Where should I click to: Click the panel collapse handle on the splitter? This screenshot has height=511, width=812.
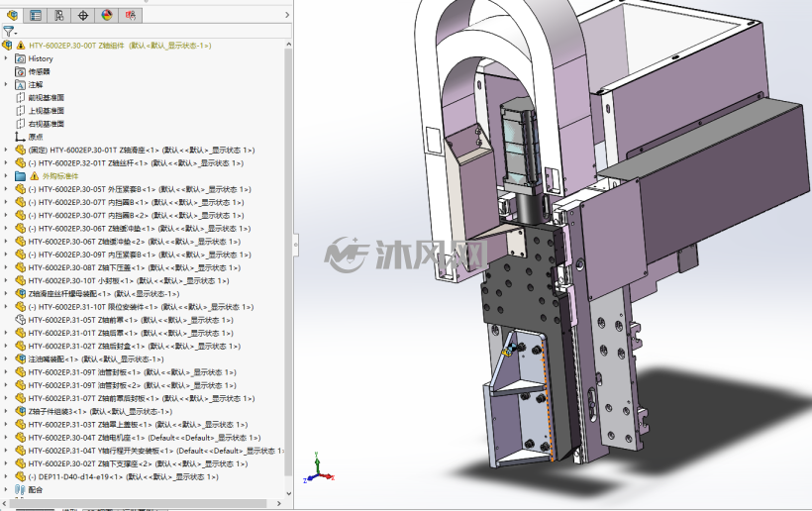click(x=296, y=245)
